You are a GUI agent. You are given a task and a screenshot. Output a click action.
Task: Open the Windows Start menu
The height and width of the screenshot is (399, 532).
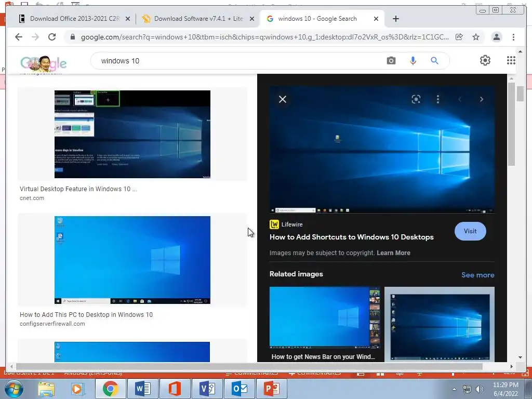(13, 389)
